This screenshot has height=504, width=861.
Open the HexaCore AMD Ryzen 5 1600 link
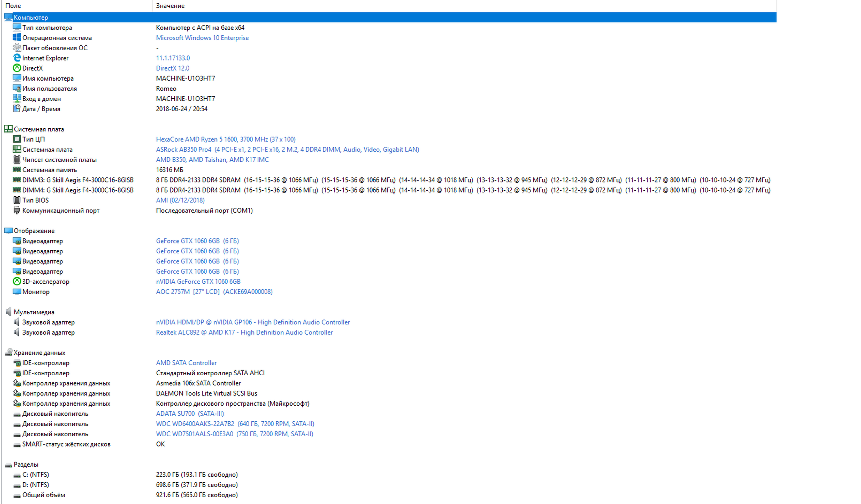225,139
